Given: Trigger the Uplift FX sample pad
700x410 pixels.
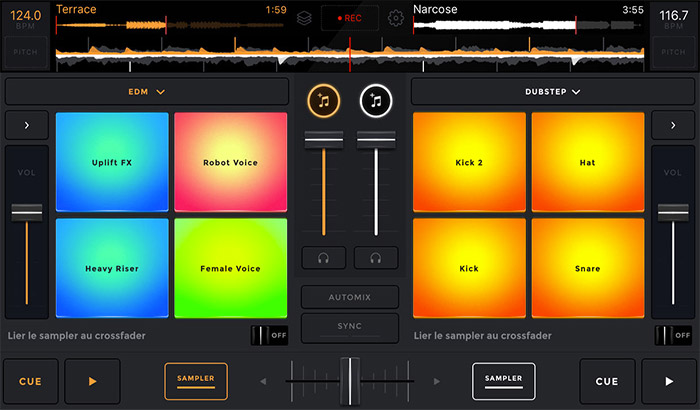Looking at the screenshot, I should pos(112,162).
